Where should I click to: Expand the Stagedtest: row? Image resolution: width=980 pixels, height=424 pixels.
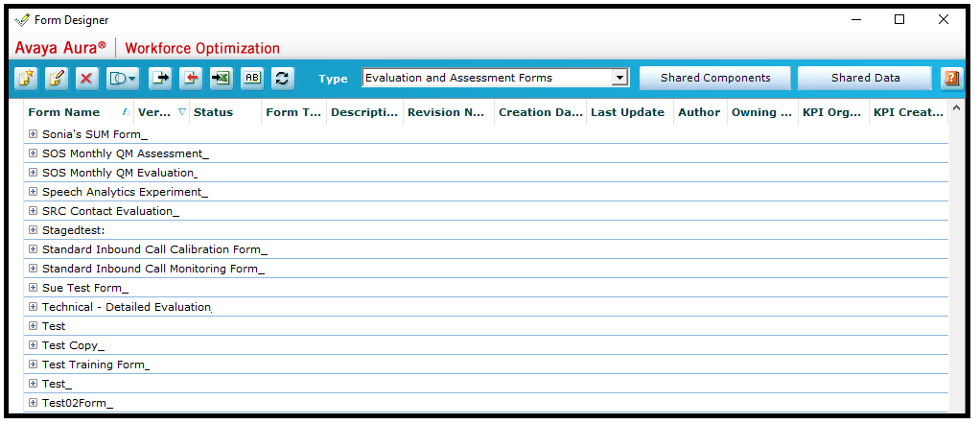click(x=34, y=230)
